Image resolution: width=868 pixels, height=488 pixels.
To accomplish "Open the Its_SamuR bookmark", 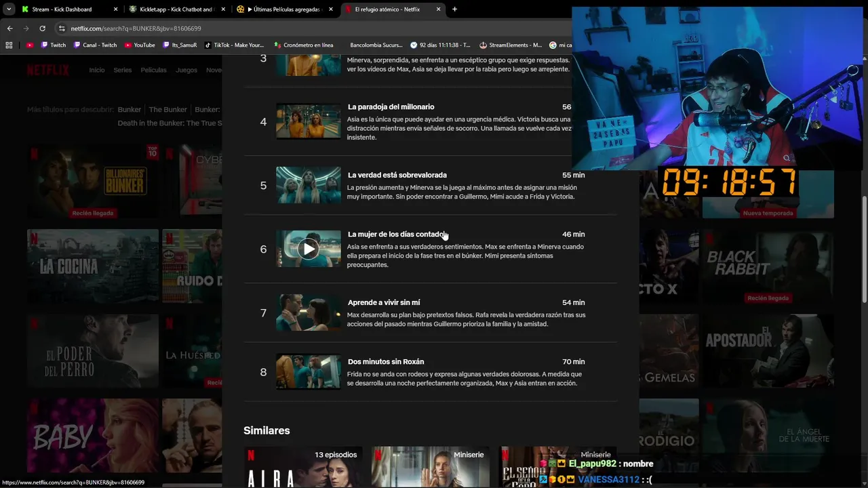I will (180, 45).
